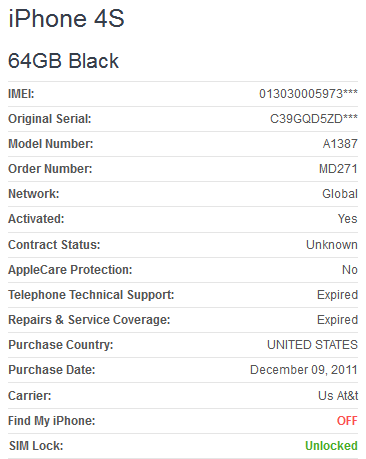Select the Purchase Country value UNITED STATES
This screenshot has width=366, height=459.
[x=312, y=345]
